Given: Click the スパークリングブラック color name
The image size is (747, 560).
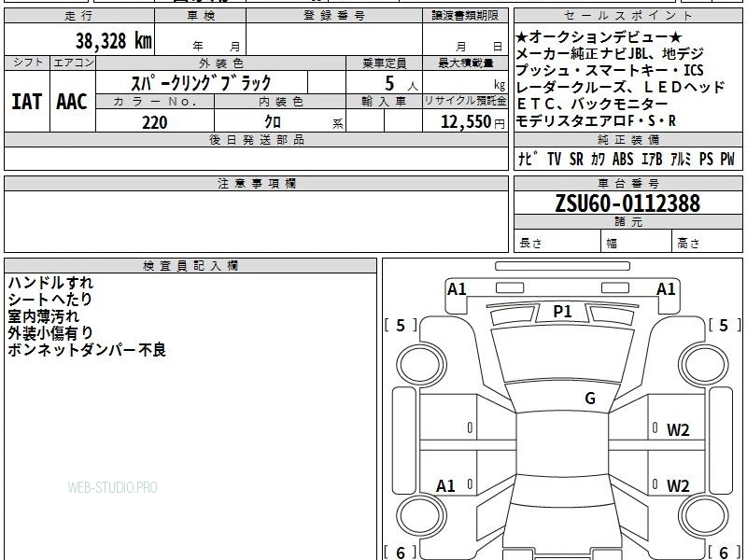Looking at the screenshot, I should 201,82.
